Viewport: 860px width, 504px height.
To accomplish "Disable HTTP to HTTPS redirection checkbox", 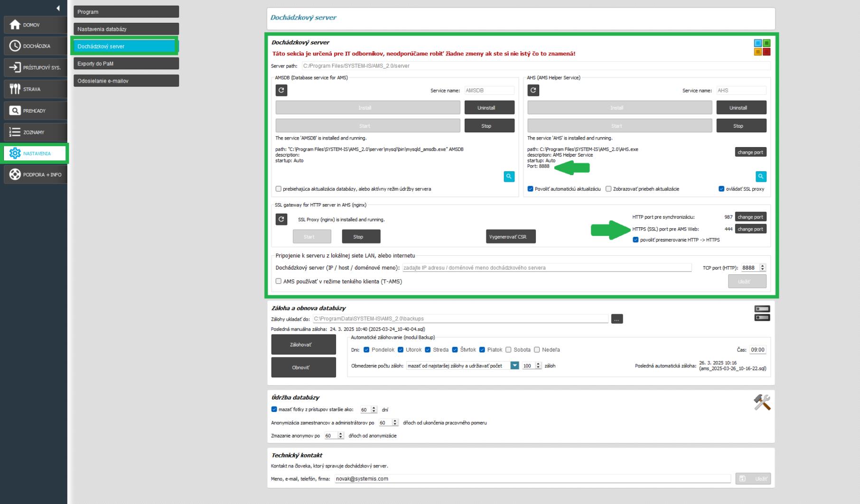I will coord(636,240).
